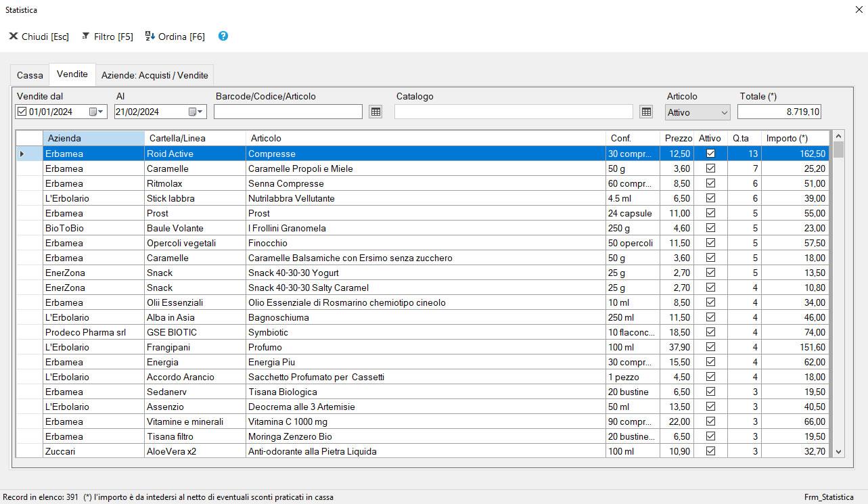Toggle Attivo checkbox for Bagnoschiuma row

710,317
